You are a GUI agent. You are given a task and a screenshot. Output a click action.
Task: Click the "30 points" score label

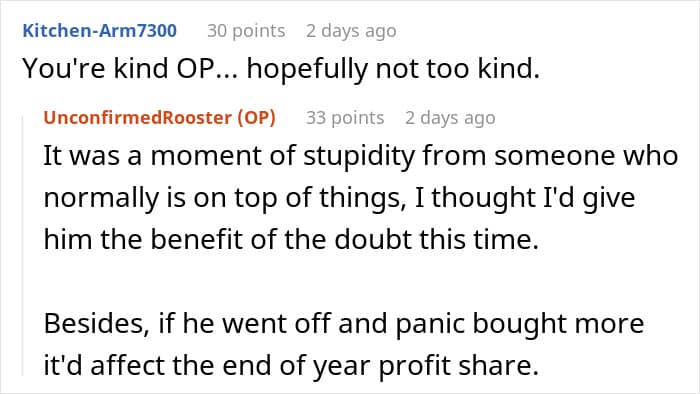[x=246, y=31]
